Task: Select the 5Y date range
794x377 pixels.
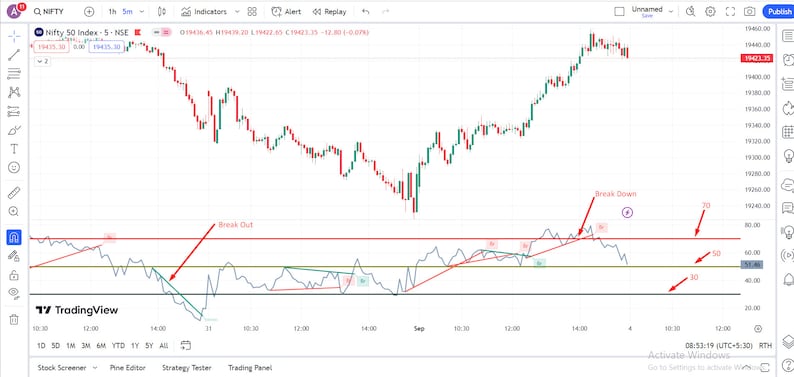Action: tap(149, 346)
